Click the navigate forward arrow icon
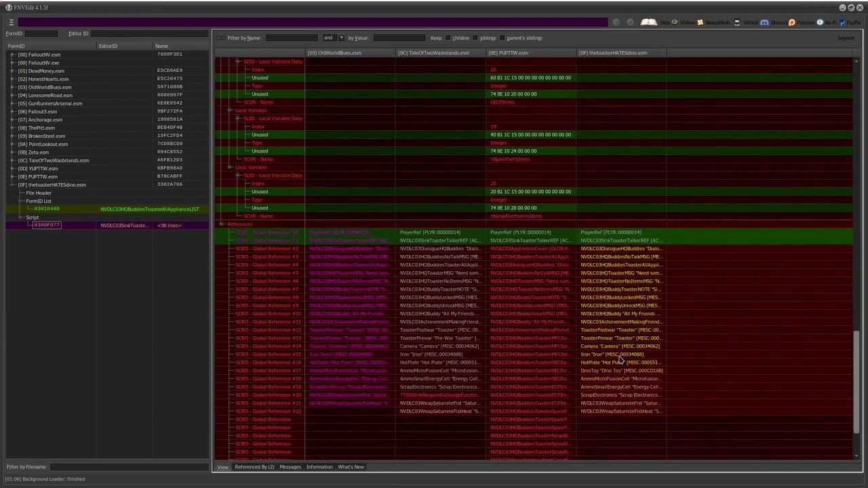This screenshot has width=868, height=488. (x=630, y=22)
